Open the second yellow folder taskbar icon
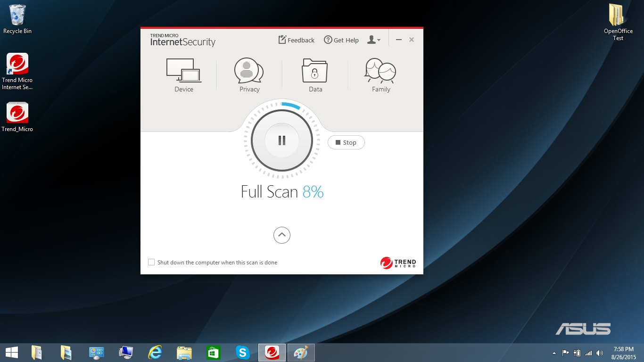Viewport: 644px width, 362px height. 66,352
